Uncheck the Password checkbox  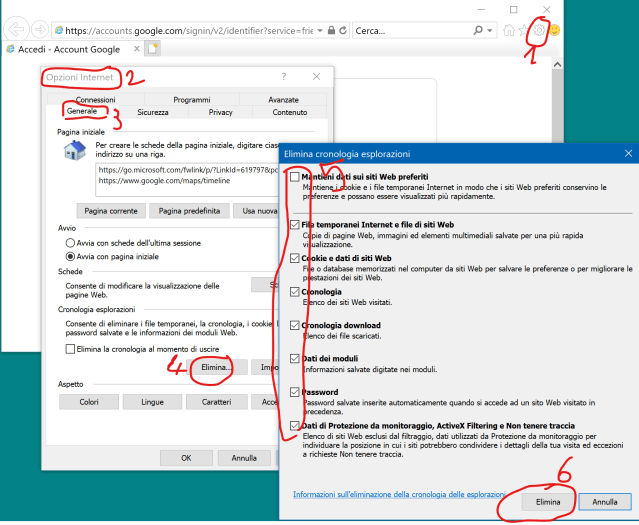tap(294, 392)
